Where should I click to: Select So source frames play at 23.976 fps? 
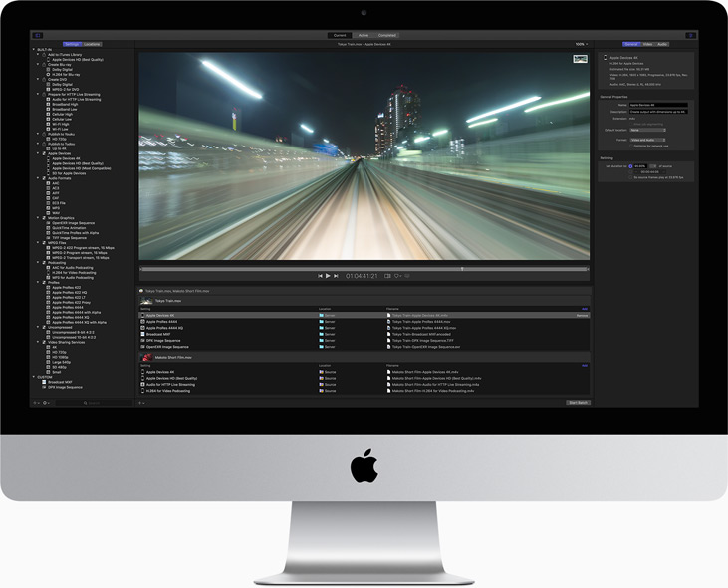click(630, 176)
